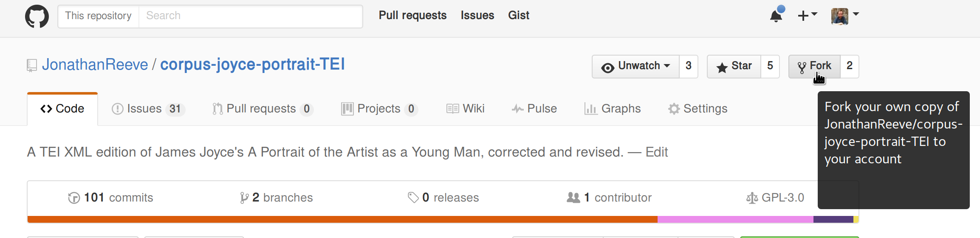Open the Projects tab
This screenshot has width=980, height=238.
point(379,109)
